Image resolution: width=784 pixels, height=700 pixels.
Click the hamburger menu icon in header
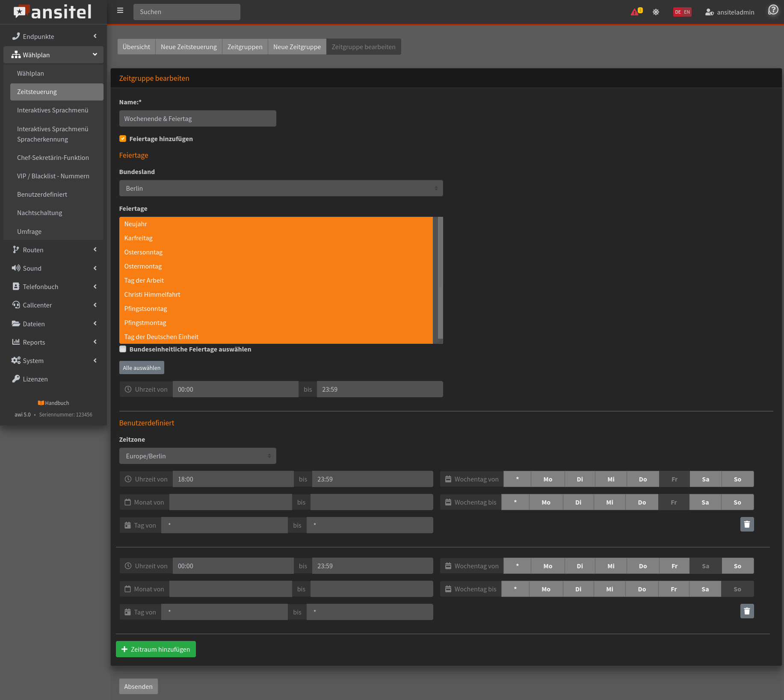(x=120, y=11)
